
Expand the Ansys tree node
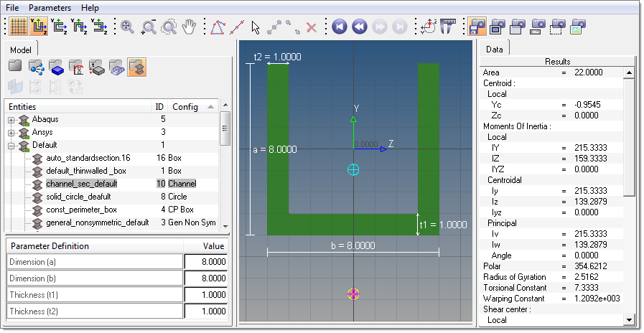[11, 133]
